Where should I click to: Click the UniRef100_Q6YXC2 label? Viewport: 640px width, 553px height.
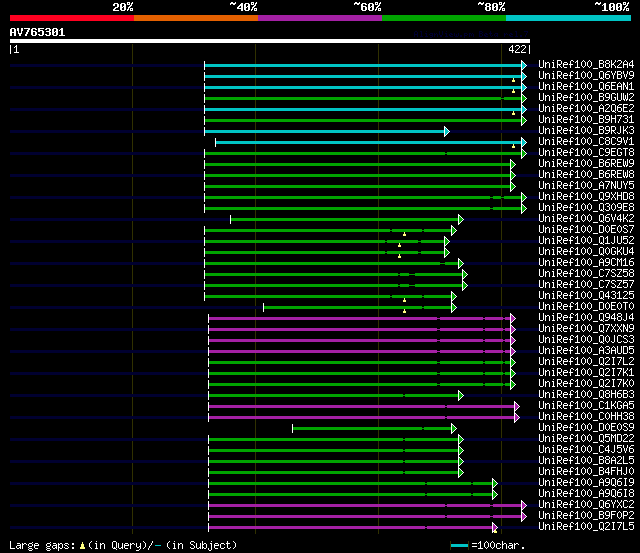coord(586,505)
